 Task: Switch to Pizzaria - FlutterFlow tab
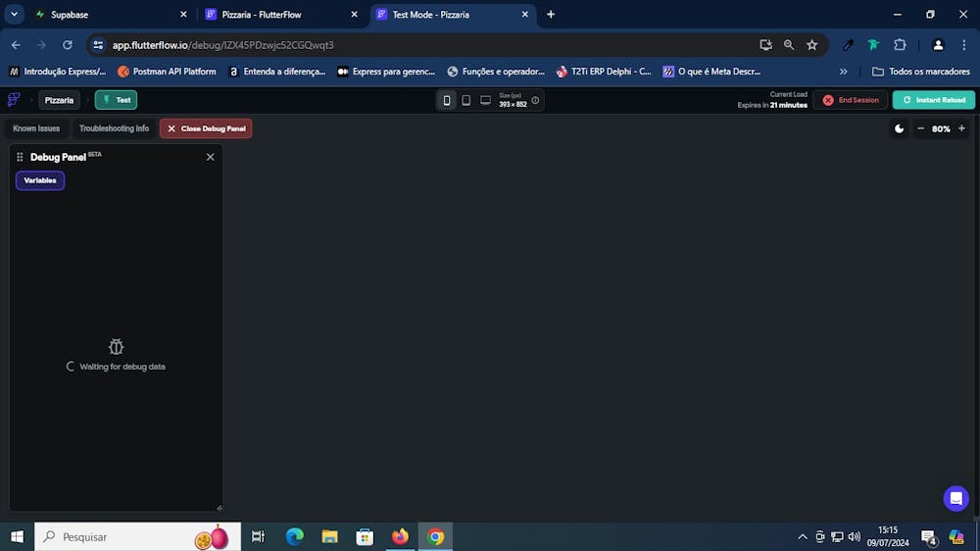282,15
